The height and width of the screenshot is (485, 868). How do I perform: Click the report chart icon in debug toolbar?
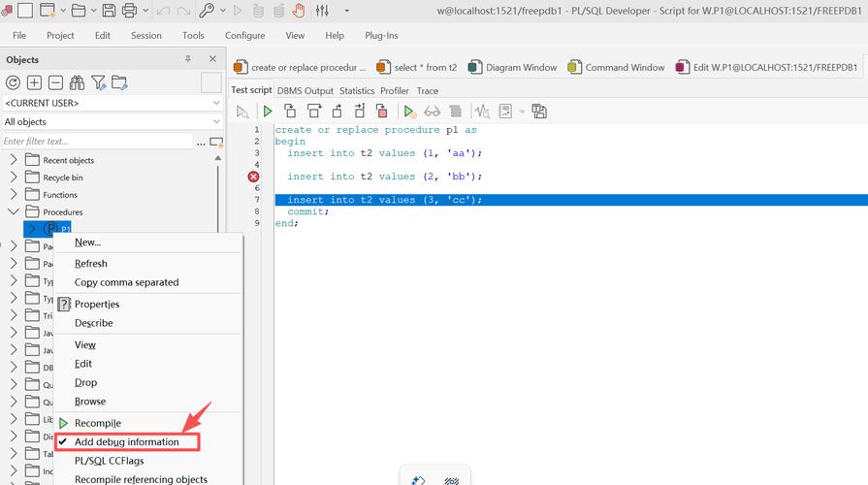pos(505,112)
